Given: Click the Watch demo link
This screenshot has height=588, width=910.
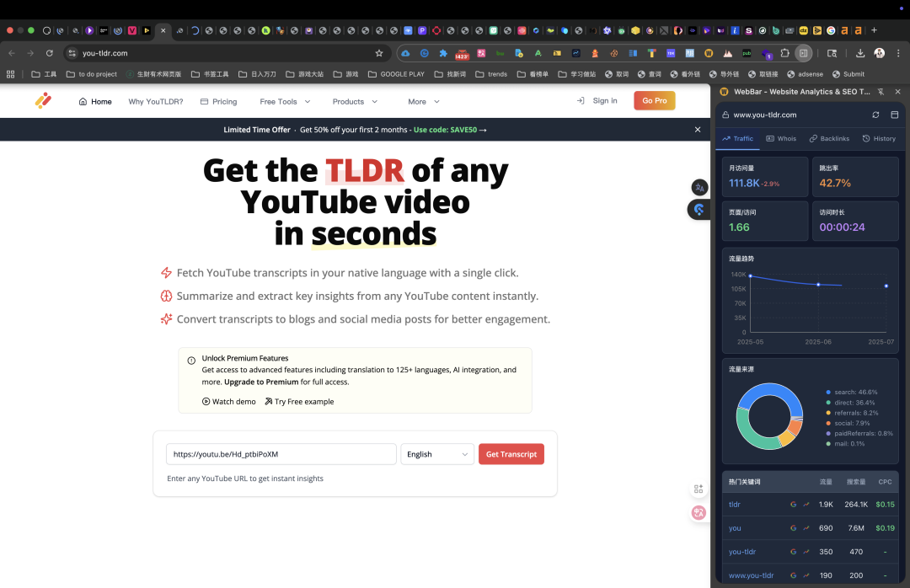Looking at the screenshot, I should click(228, 402).
